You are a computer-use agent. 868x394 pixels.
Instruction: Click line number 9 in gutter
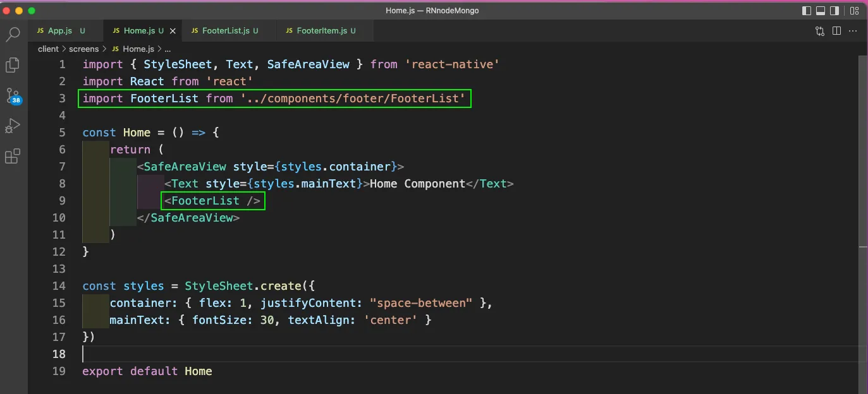(x=62, y=201)
